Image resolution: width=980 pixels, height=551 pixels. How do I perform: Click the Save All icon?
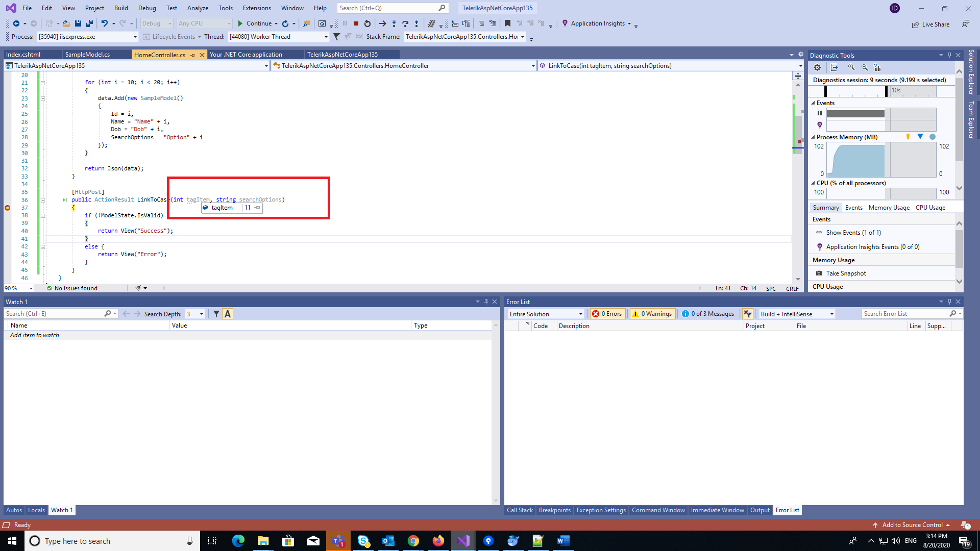pyautogui.click(x=89, y=23)
